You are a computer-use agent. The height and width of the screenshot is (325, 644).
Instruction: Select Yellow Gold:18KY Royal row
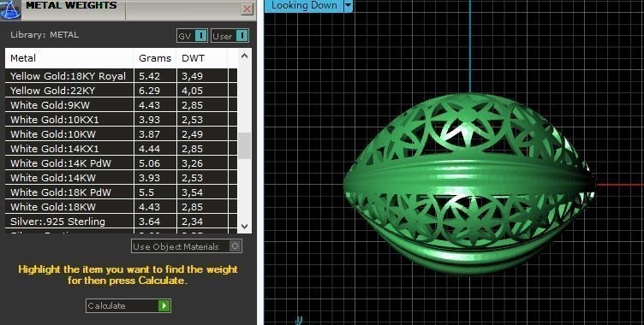pos(121,76)
